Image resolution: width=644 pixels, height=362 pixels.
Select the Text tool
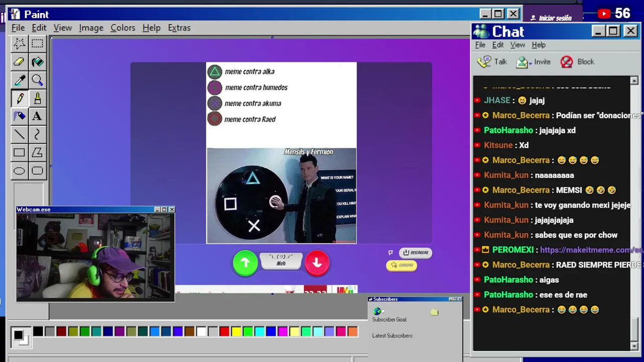point(37,116)
